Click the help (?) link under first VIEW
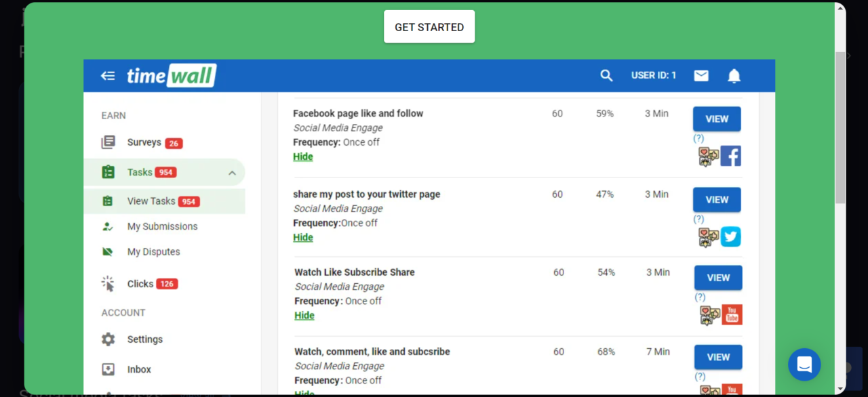868x397 pixels. coord(698,138)
